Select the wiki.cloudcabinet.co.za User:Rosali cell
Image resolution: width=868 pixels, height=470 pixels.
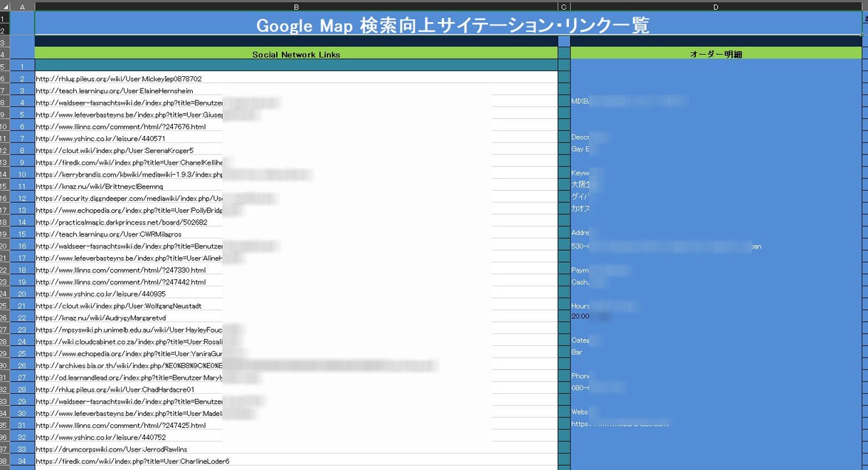click(296, 342)
